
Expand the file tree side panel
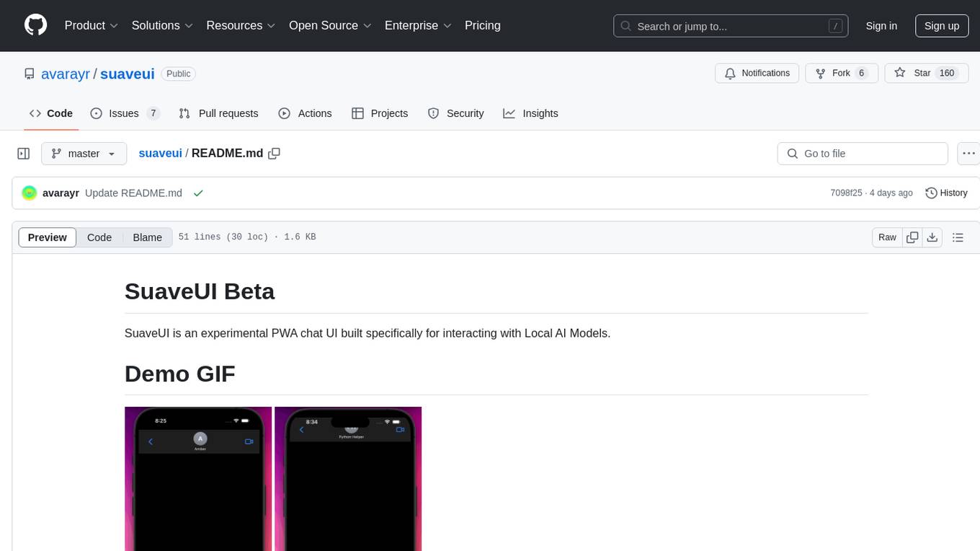click(24, 154)
